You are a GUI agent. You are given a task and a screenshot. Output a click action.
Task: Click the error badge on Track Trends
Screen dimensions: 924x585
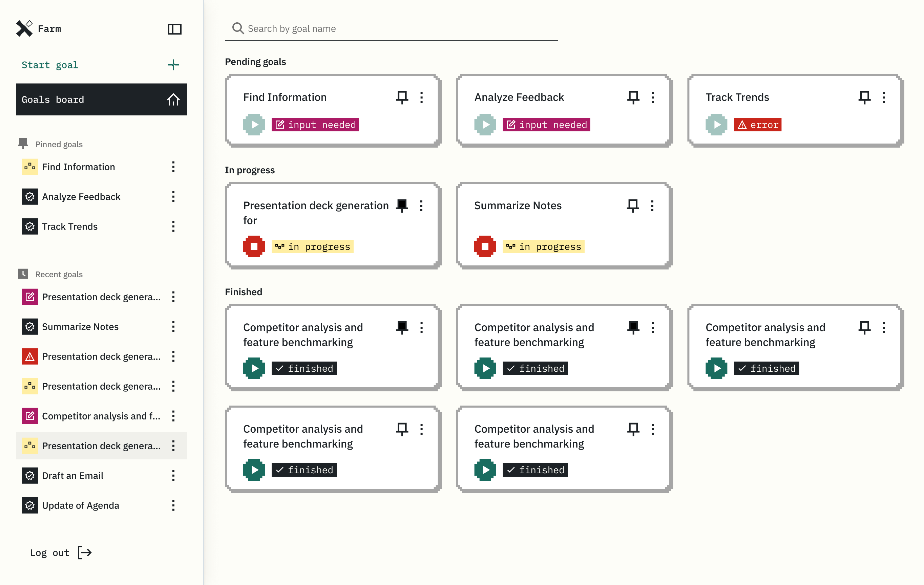[x=757, y=125]
